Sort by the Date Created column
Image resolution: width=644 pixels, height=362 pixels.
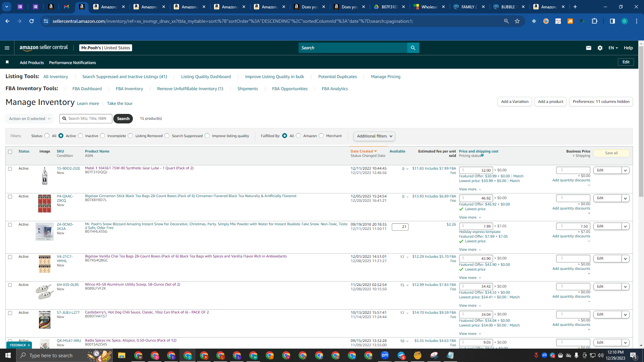pos(364,151)
